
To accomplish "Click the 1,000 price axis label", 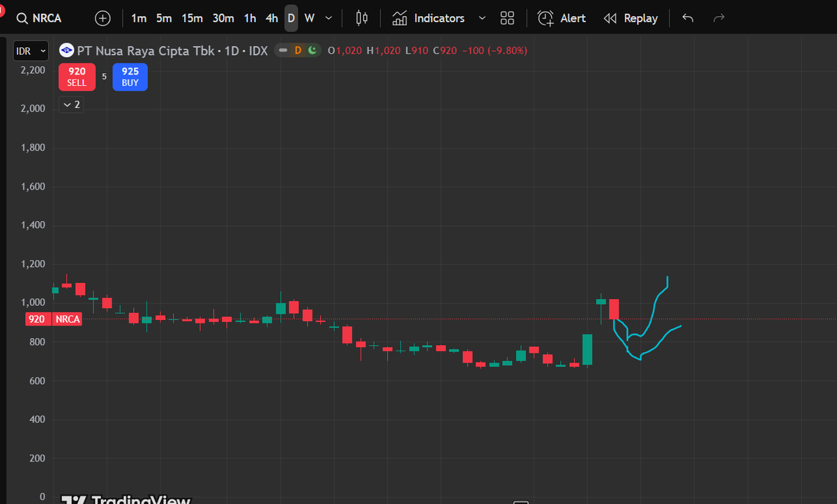I will tap(33, 303).
